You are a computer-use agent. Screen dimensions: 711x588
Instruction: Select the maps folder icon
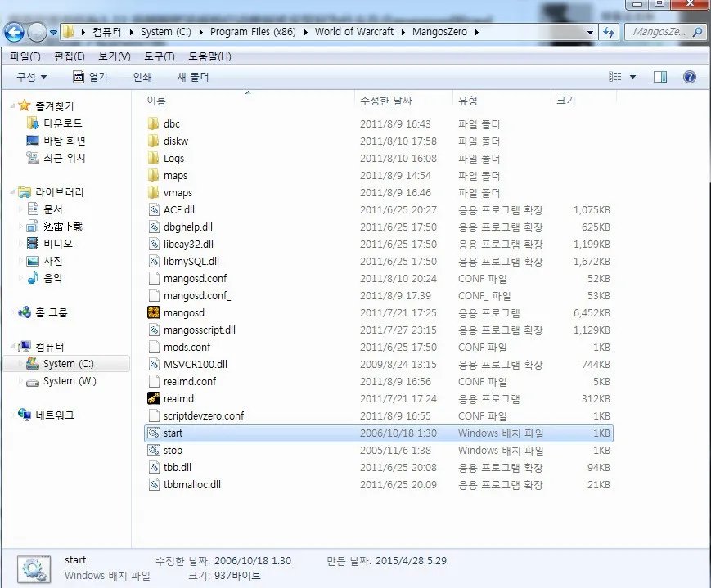point(154,176)
